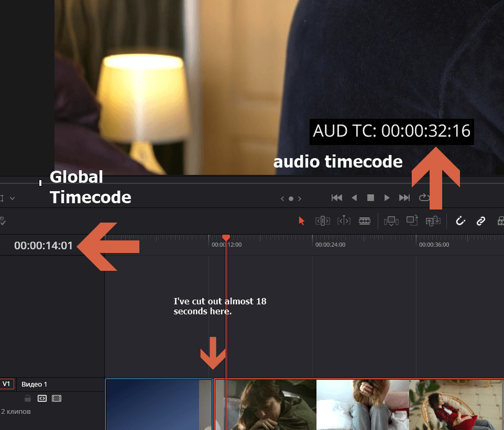Image resolution: width=504 pixels, height=430 pixels.
Task: Click the Overwrite Clip icon
Action: click(412, 221)
